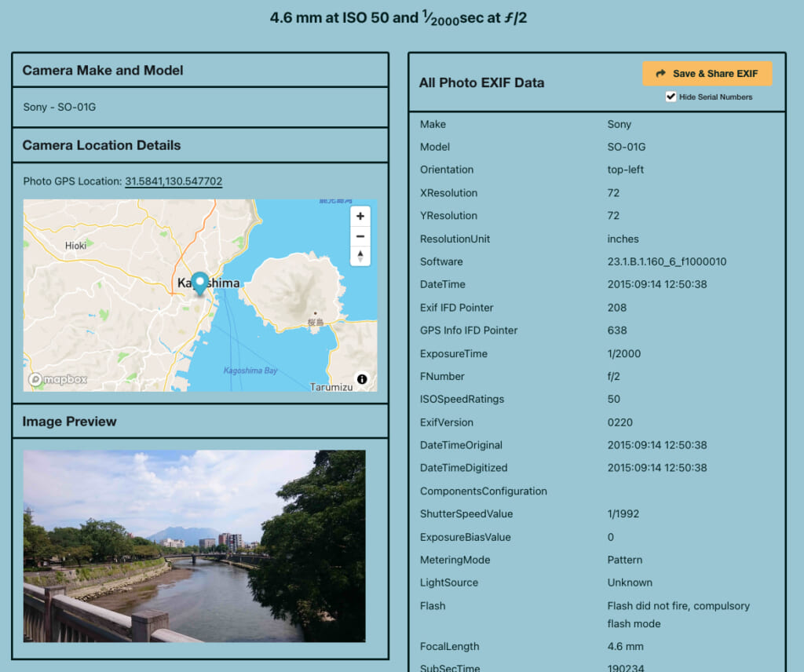Click the blue location pin on Kagoshima
This screenshot has width=804, height=672.
coord(200,283)
